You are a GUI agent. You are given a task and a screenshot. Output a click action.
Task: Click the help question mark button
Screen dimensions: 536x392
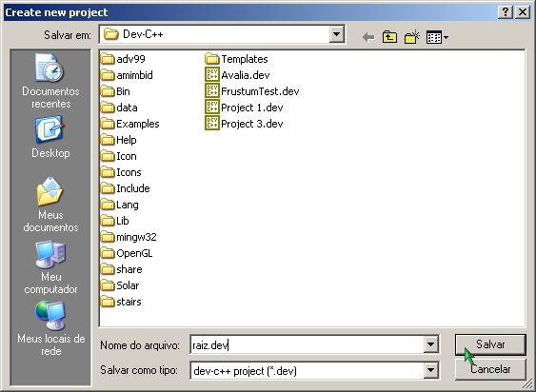click(506, 12)
